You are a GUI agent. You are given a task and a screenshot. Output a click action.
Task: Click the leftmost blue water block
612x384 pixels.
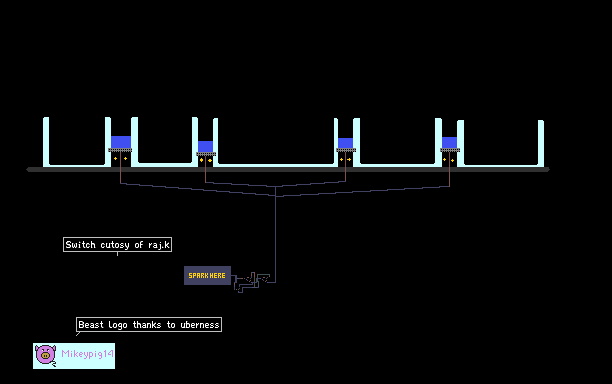coord(121,142)
